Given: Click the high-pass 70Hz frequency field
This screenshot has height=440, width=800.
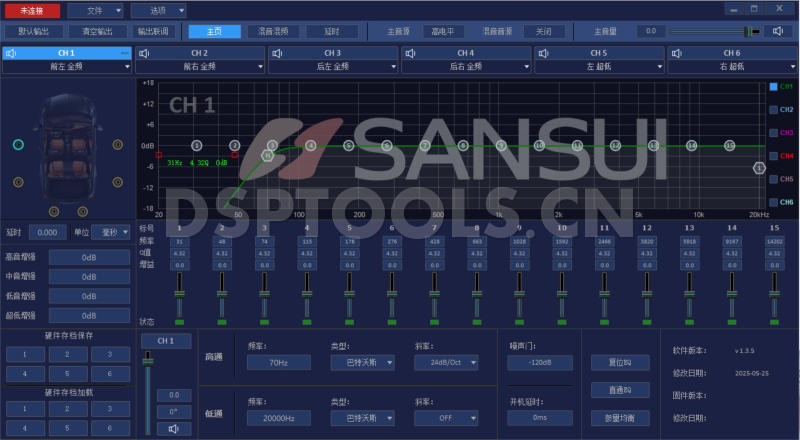Looking at the screenshot, I should 279,362.
